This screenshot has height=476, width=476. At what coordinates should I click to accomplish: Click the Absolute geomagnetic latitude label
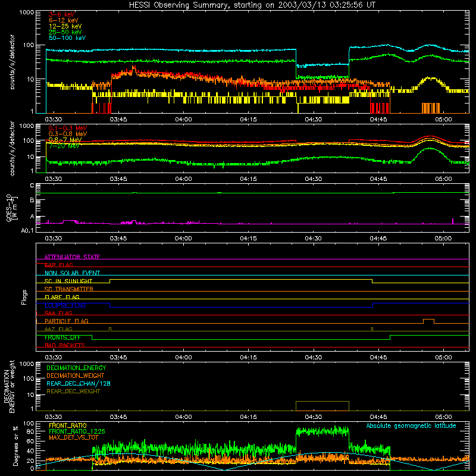(411, 426)
